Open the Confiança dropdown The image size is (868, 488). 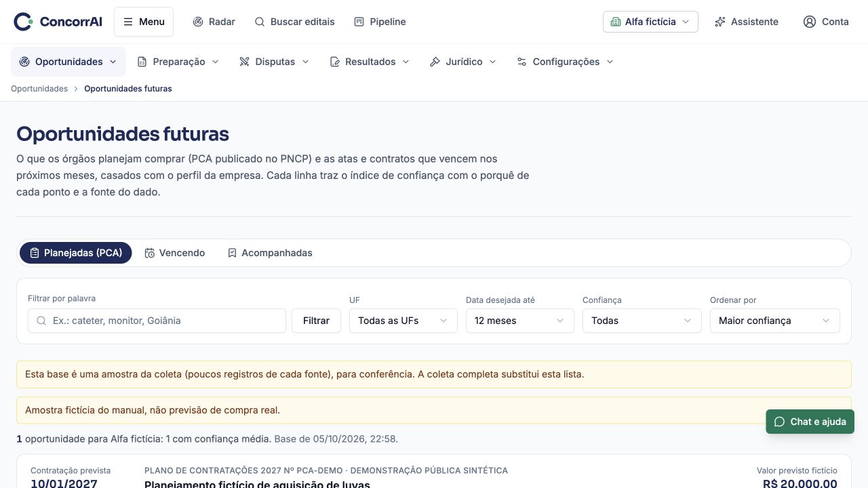(642, 321)
